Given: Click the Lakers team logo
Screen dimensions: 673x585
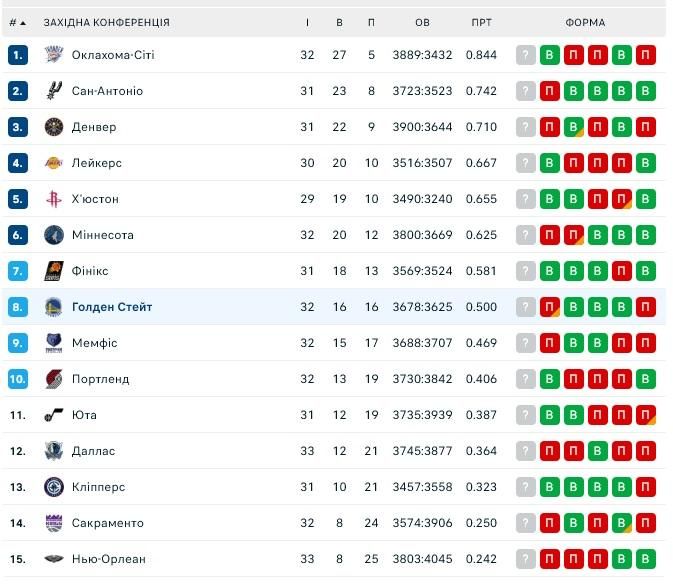Looking at the screenshot, I should [54, 163].
